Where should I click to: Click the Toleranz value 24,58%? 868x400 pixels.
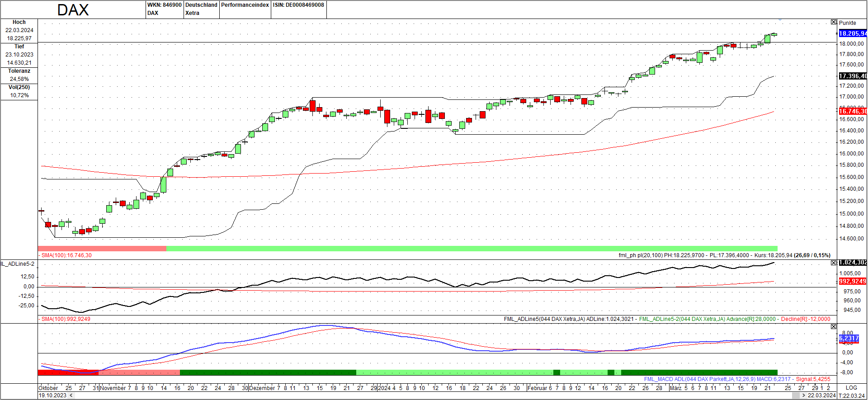19,79
